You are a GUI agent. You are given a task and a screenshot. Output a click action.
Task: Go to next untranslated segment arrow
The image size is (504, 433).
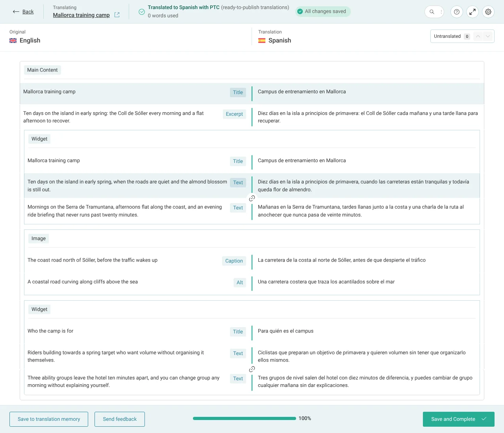point(488,36)
